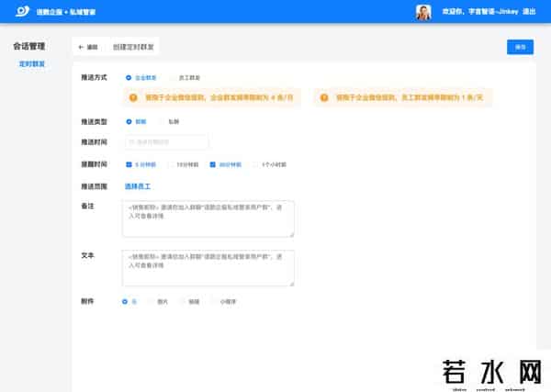This screenshot has width=551, height=392.
Task: Focus the 文本 message text area
Action: tap(208, 268)
